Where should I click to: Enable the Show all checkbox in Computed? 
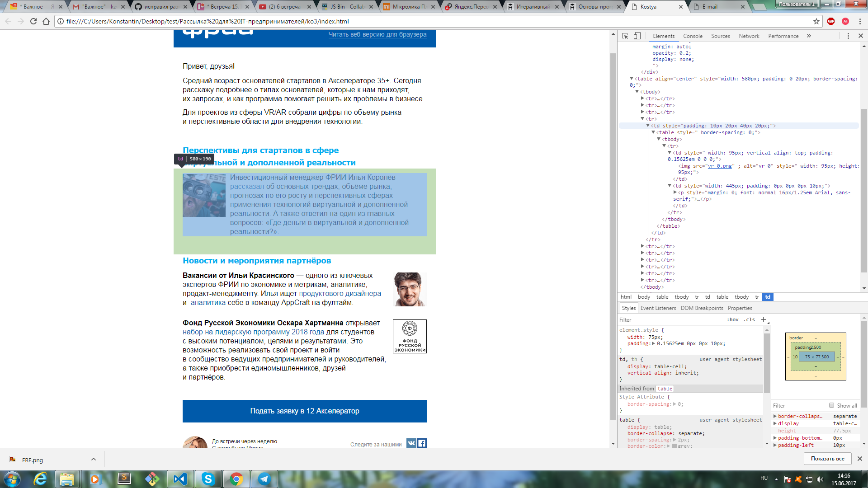click(x=831, y=405)
